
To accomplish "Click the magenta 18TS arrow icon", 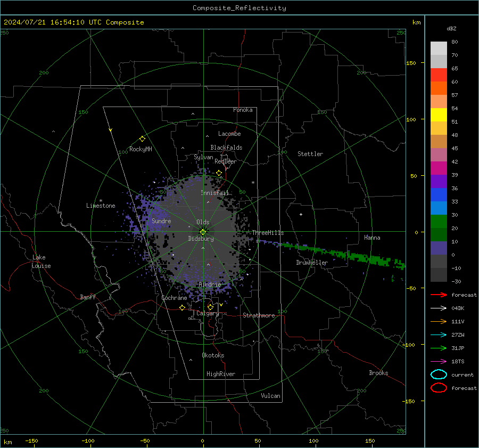I will (439, 362).
